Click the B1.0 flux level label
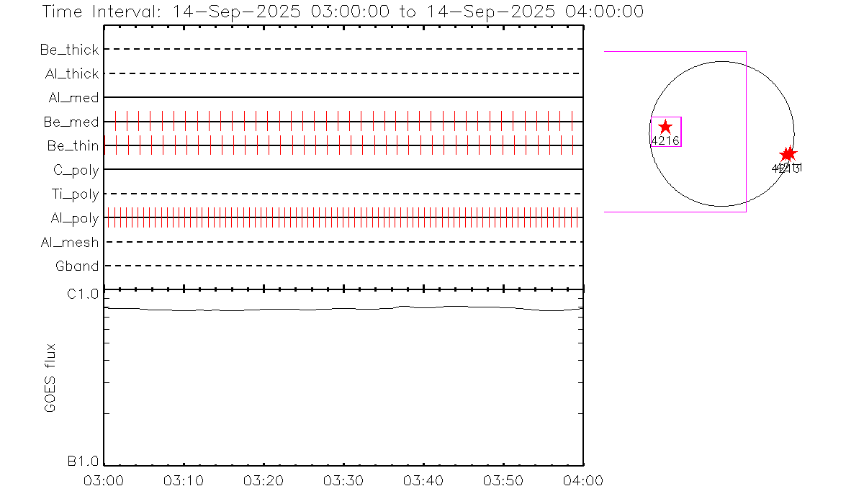Image resolution: width=864 pixels, height=504 pixels. pos(83,461)
